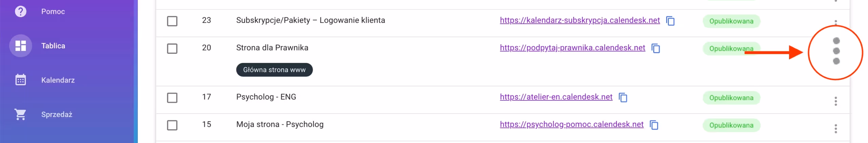The image size is (868, 143).
Task: Copy the kalendarz-subskrypcja link URL
Action: (670, 21)
